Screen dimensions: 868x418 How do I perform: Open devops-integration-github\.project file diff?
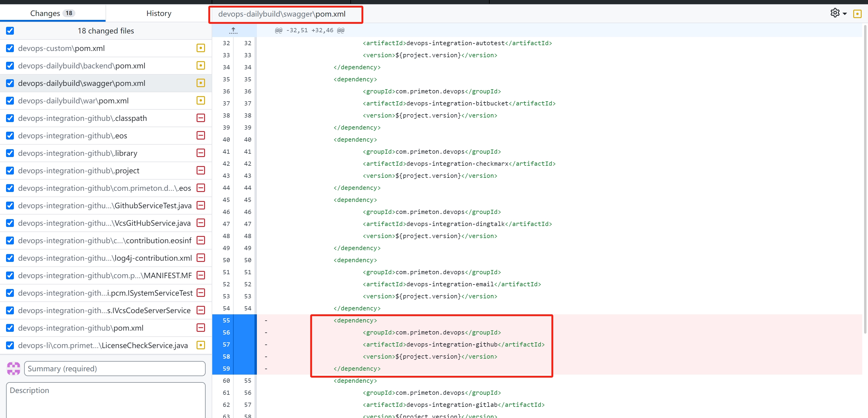pos(78,171)
